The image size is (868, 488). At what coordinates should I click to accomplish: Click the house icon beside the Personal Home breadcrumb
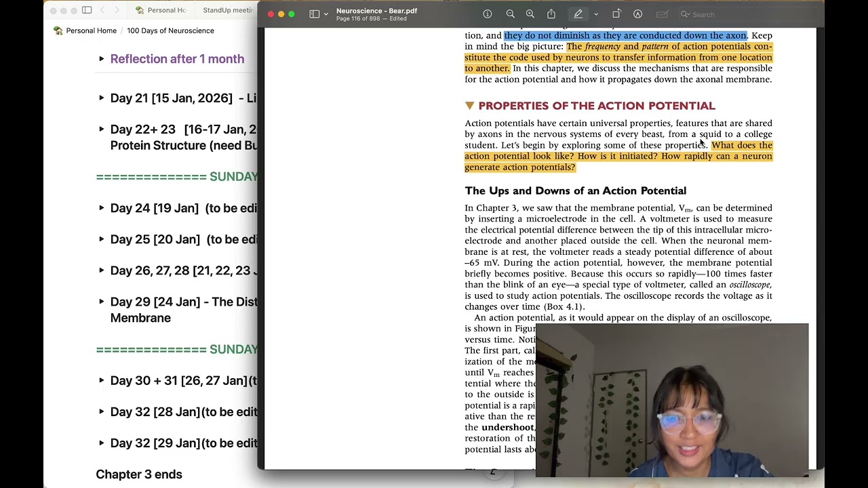pos(58,30)
